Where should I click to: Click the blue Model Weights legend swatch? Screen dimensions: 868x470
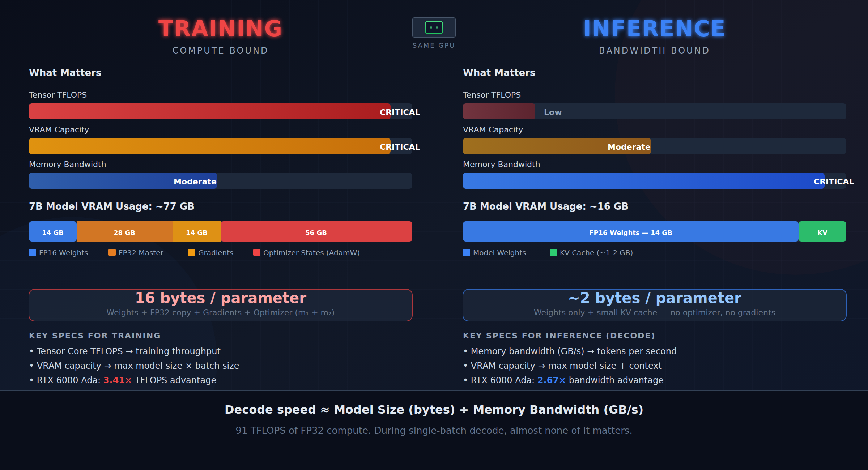pyautogui.click(x=467, y=252)
